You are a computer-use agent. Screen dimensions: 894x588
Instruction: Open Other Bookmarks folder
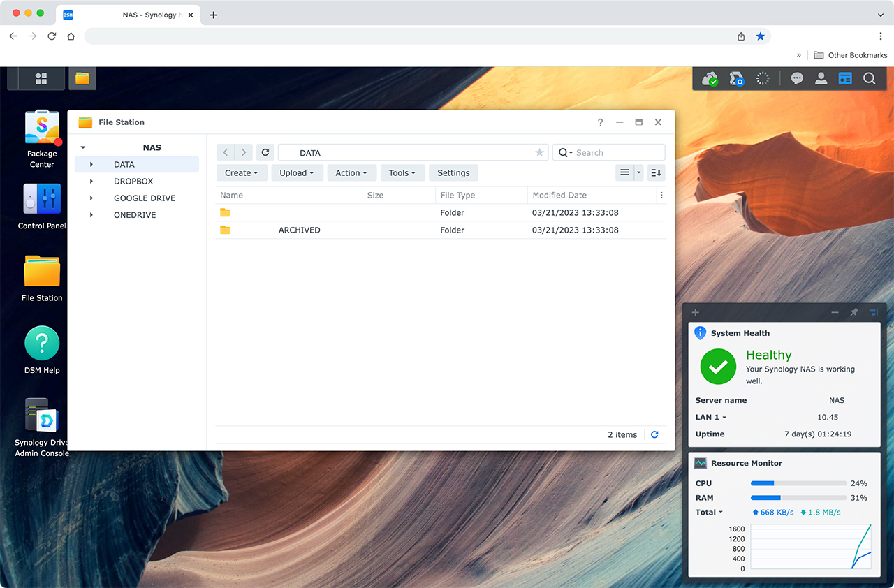coord(851,55)
